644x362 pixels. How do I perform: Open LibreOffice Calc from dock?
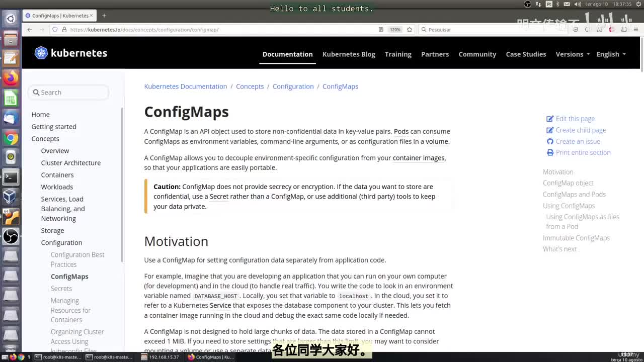[x=11, y=98]
